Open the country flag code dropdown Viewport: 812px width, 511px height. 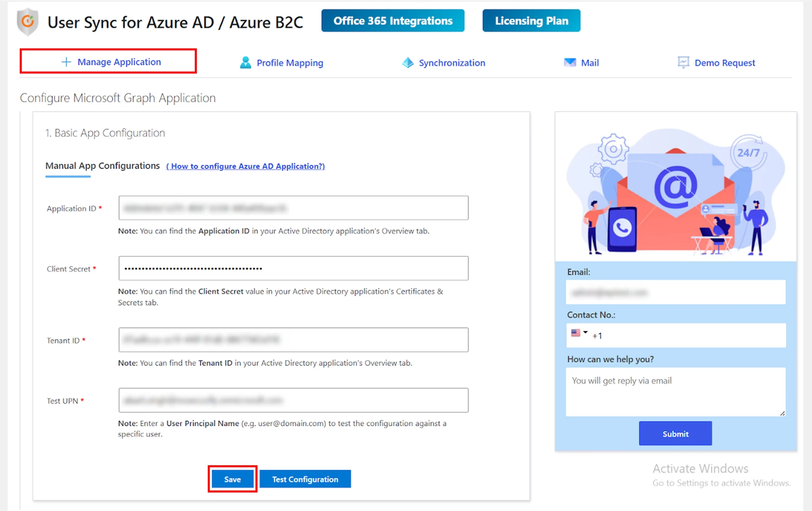[579, 333]
